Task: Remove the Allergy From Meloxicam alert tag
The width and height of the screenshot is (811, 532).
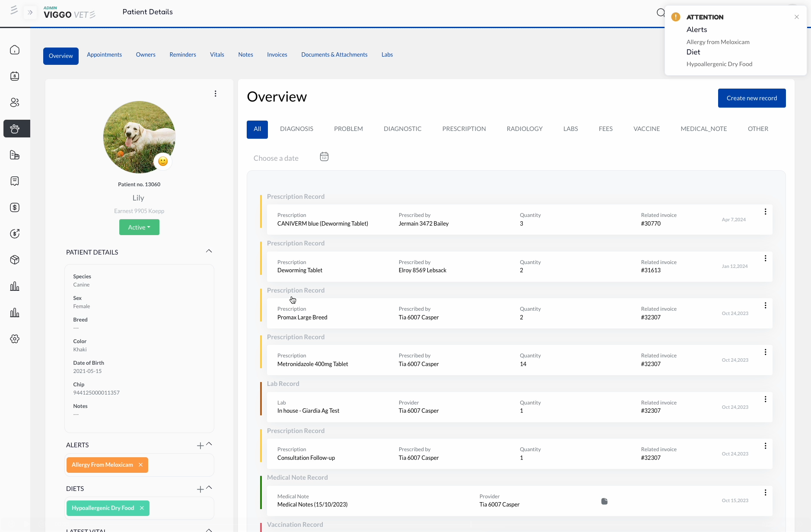Action: pyautogui.click(x=140, y=465)
